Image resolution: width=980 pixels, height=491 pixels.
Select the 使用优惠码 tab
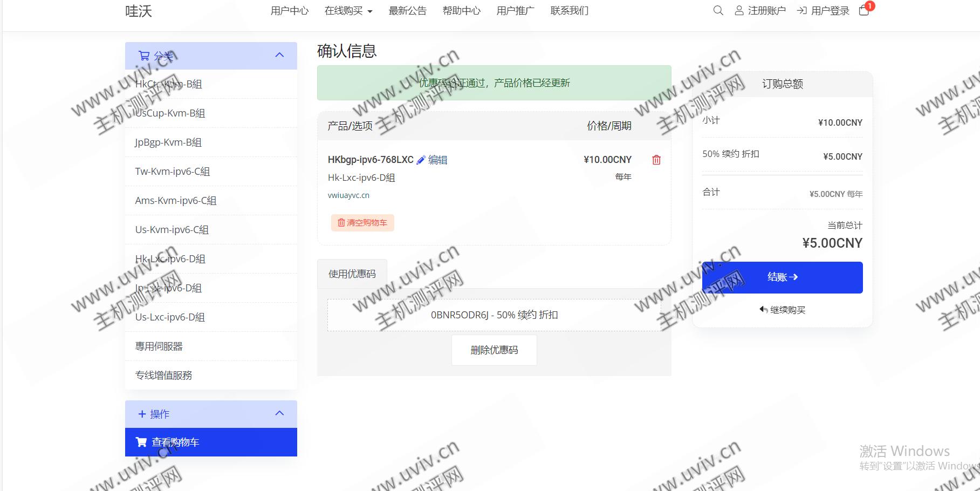(x=352, y=274)
